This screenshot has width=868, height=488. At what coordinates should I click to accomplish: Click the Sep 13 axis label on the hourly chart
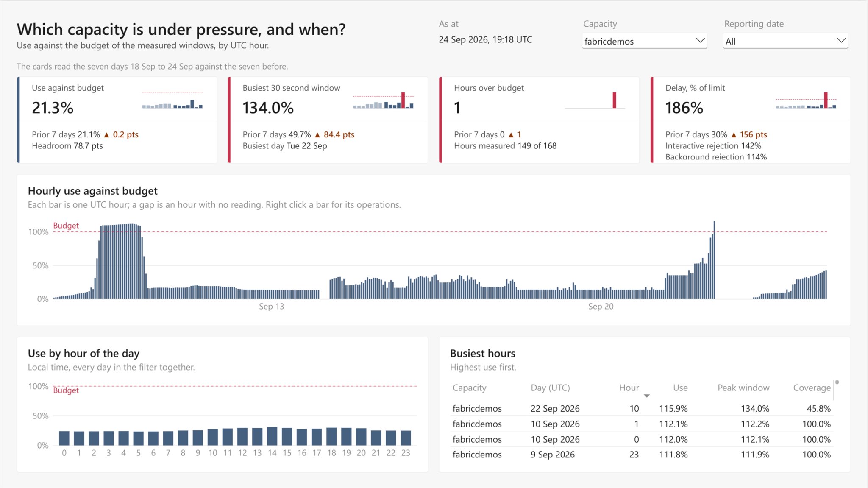271,306
